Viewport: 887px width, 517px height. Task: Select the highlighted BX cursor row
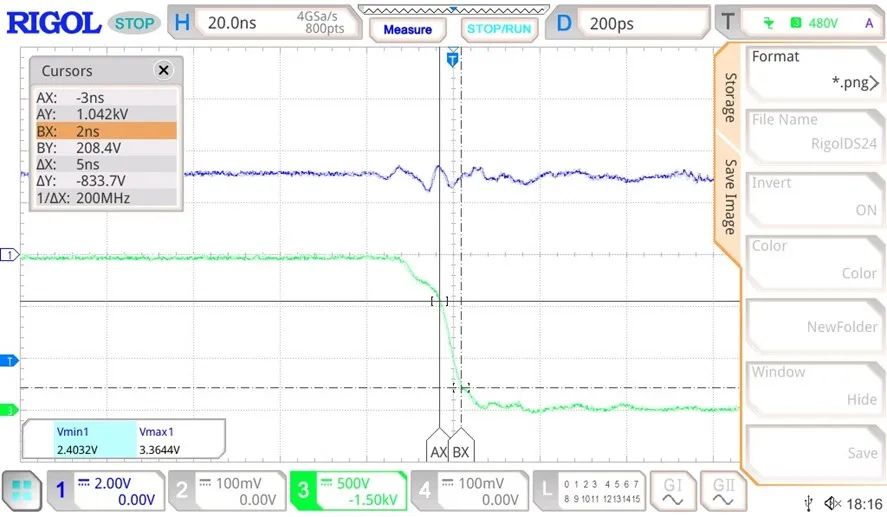[106, 131]
